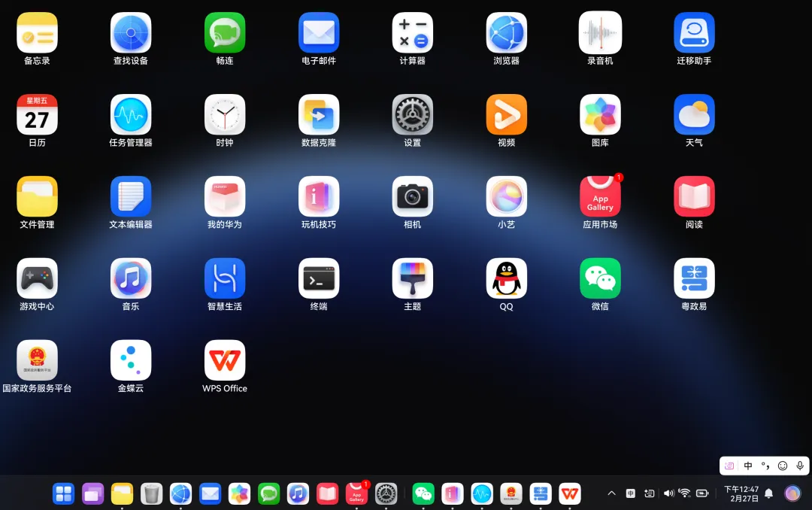The image size is (812, 510).
Task: Open the gallery icon in the dock
Action: pyautogui.click(x=239, y=494)
